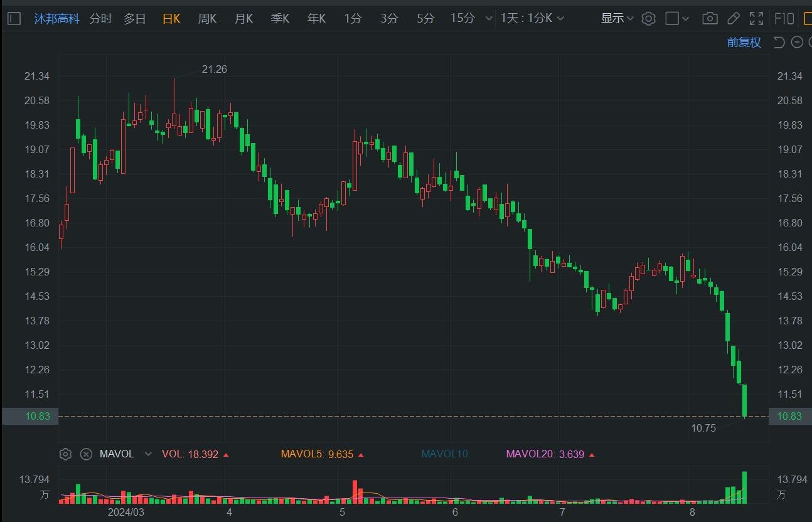Screen dimensions: 812x522
Task: Undo chart zoom with the curved arrow icon
Action: [779, 42]
